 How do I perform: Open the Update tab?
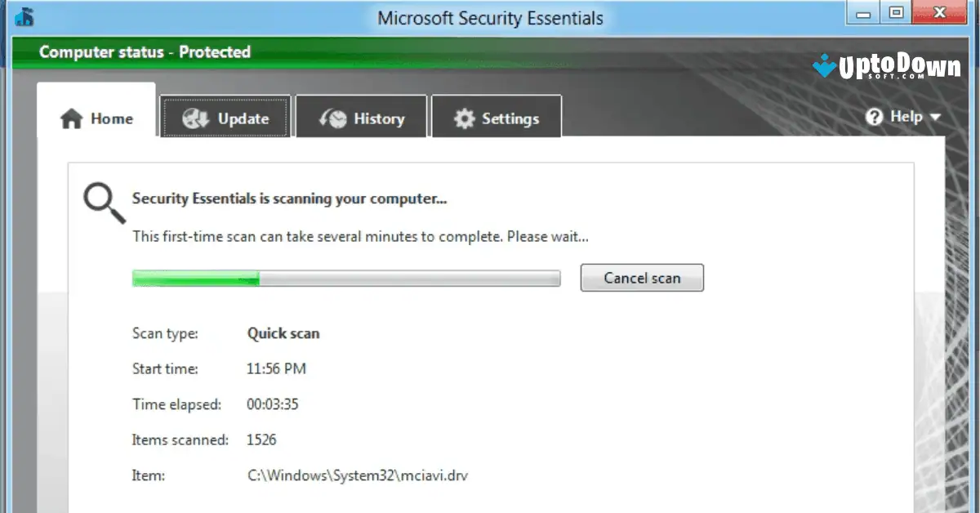[226, 118]
